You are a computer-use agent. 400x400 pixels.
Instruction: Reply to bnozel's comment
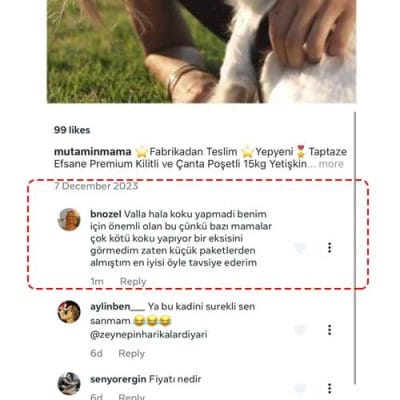tap(133, 281)
